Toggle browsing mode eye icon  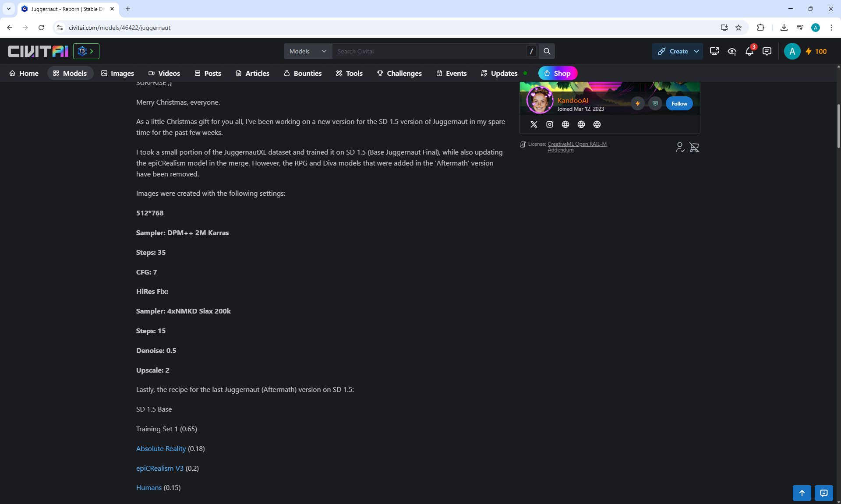(731, 52)
